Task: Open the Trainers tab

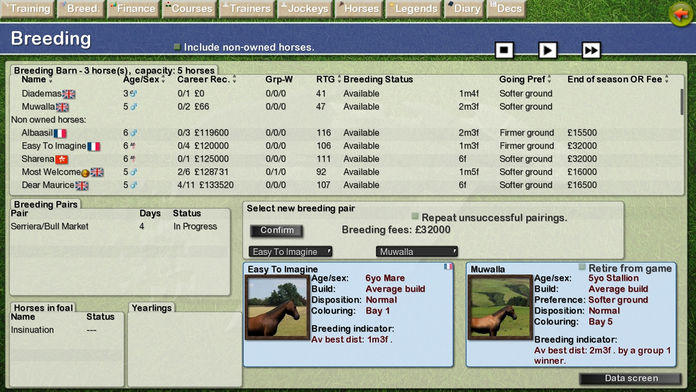Action: tap(247, 8)
